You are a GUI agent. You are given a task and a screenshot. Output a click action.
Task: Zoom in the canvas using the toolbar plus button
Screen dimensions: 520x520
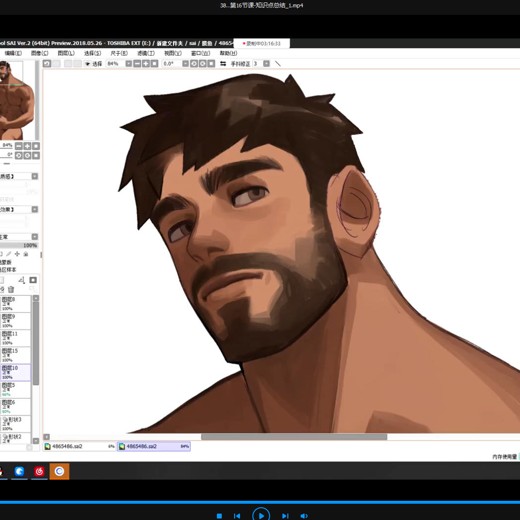(x=146, y=63)
